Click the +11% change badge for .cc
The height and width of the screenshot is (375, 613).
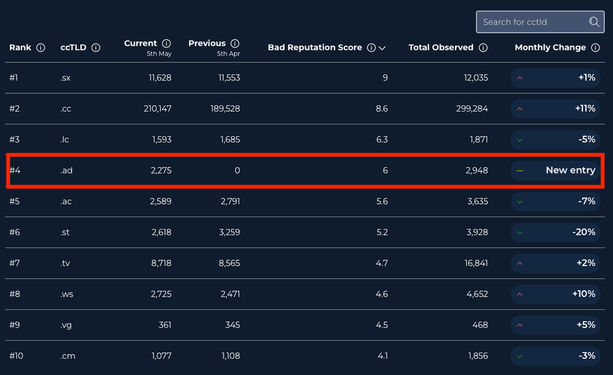pos(555,109)
